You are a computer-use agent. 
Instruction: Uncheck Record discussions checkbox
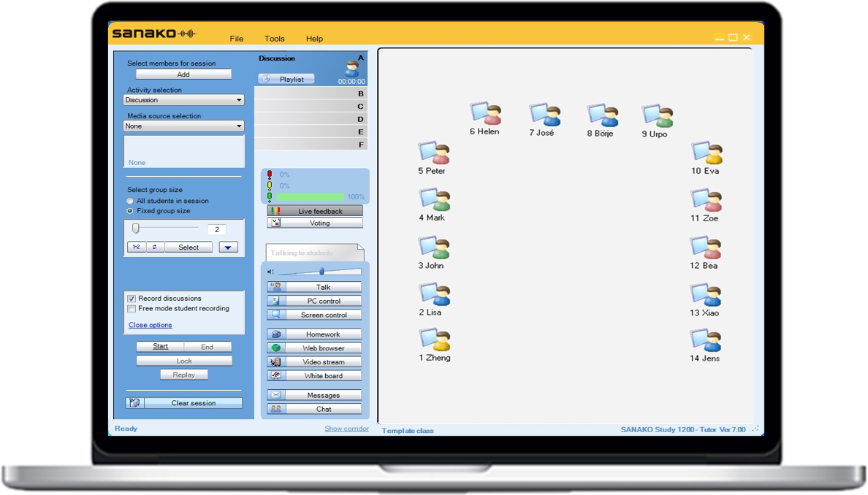(x=132, y=299)
